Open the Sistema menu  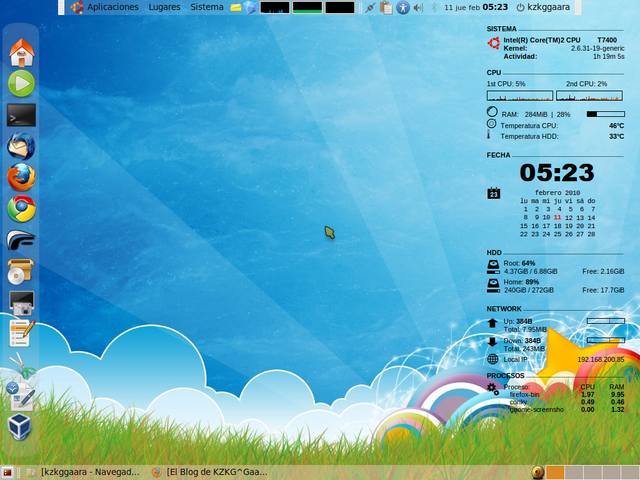click(207, 7)
